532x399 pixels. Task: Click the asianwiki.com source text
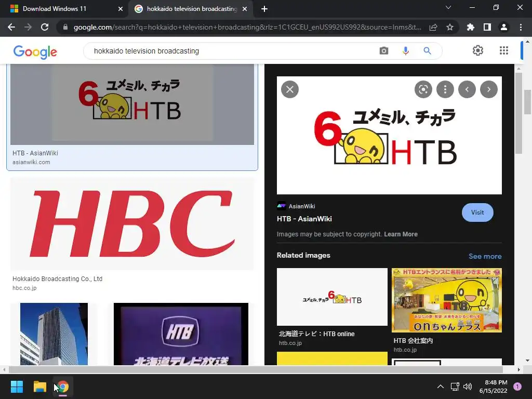click(x=31, y=162)
